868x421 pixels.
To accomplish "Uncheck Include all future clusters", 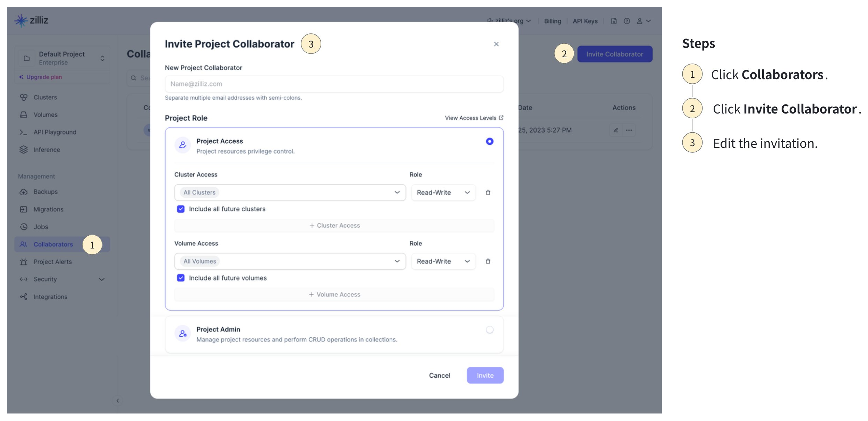I will [x=181, y=209].
